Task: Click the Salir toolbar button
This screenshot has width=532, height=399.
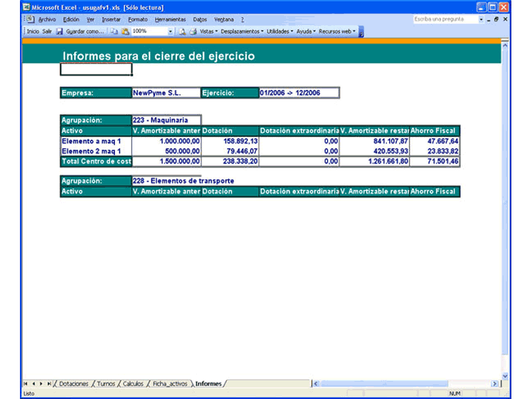Action: pos(47,31)
